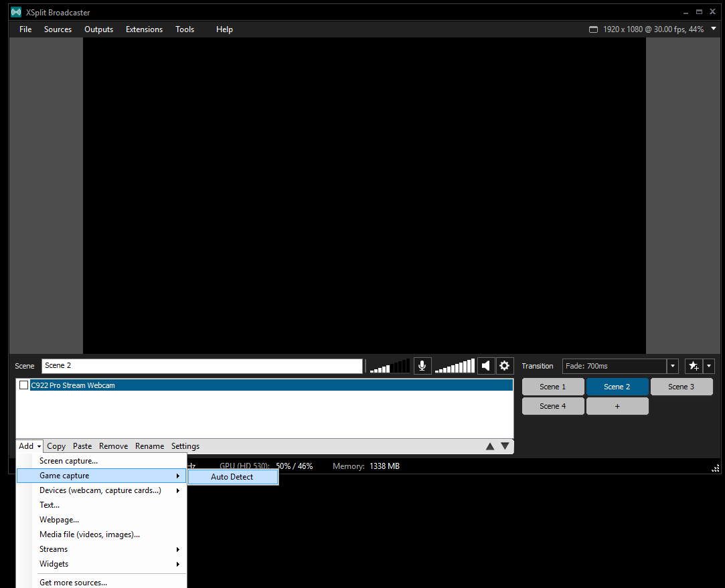Add a Text source
Viewport: 725px width, 588px height.
coord(102,505)
